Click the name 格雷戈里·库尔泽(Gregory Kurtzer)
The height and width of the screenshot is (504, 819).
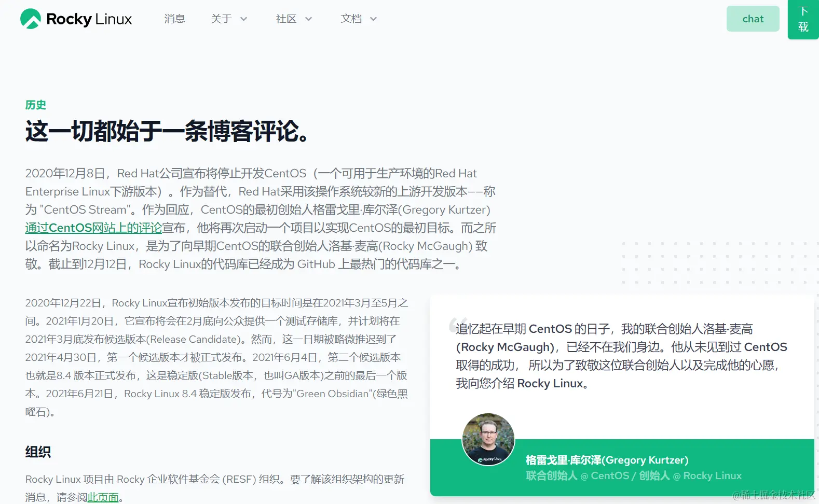[607, 460]
